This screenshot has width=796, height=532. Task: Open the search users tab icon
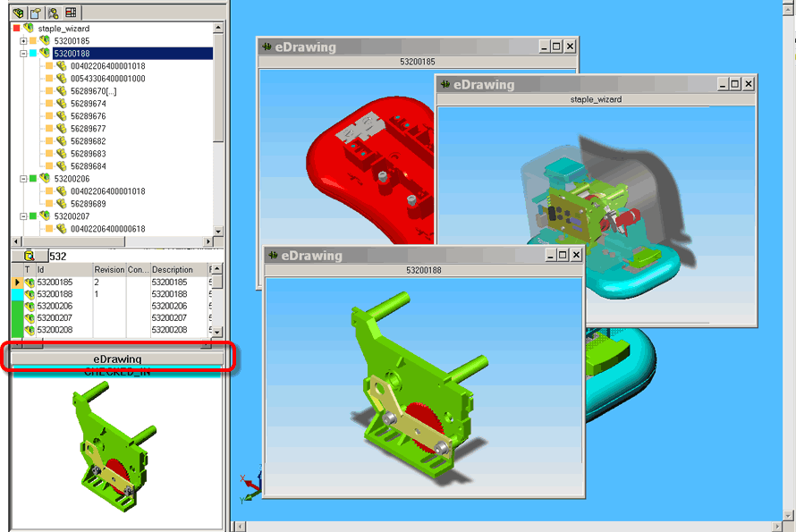tap(54, 13)
